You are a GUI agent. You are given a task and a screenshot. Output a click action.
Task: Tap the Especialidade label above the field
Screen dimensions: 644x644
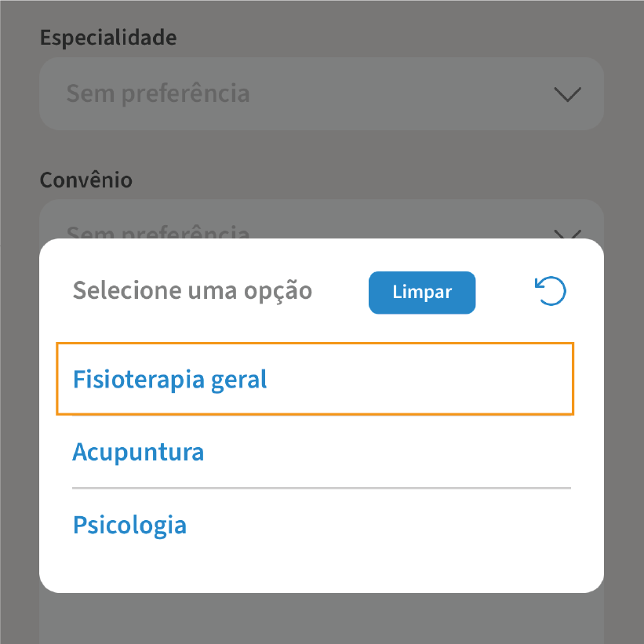(107, 37)
